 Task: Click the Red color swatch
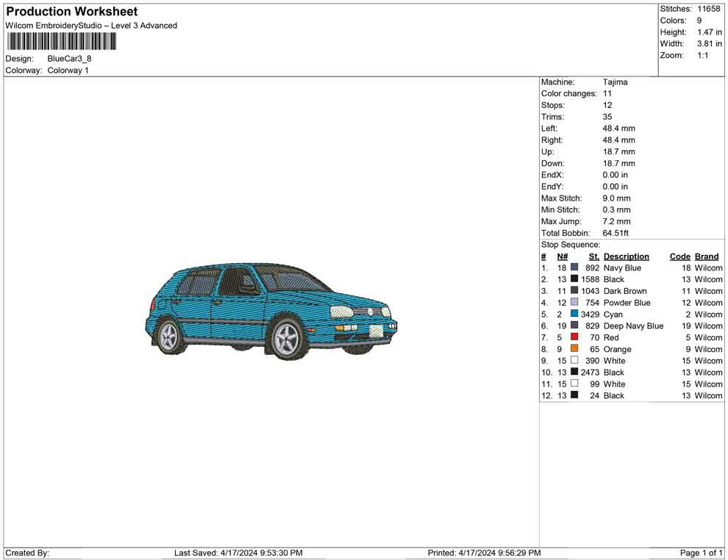tap(574, 337)
